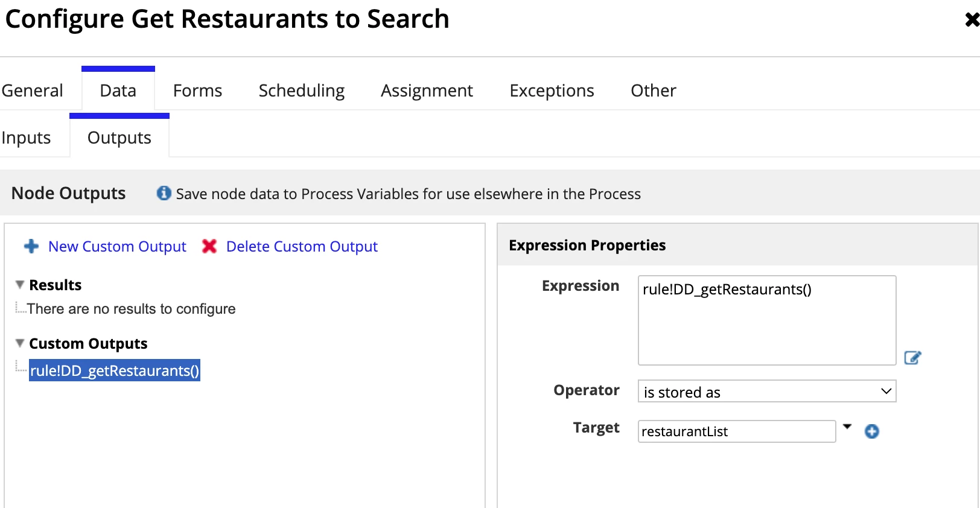The height and width of the screenshot is (508, 980).
Task: Click into the Target restaurantList field
Action: pos(737,431)
